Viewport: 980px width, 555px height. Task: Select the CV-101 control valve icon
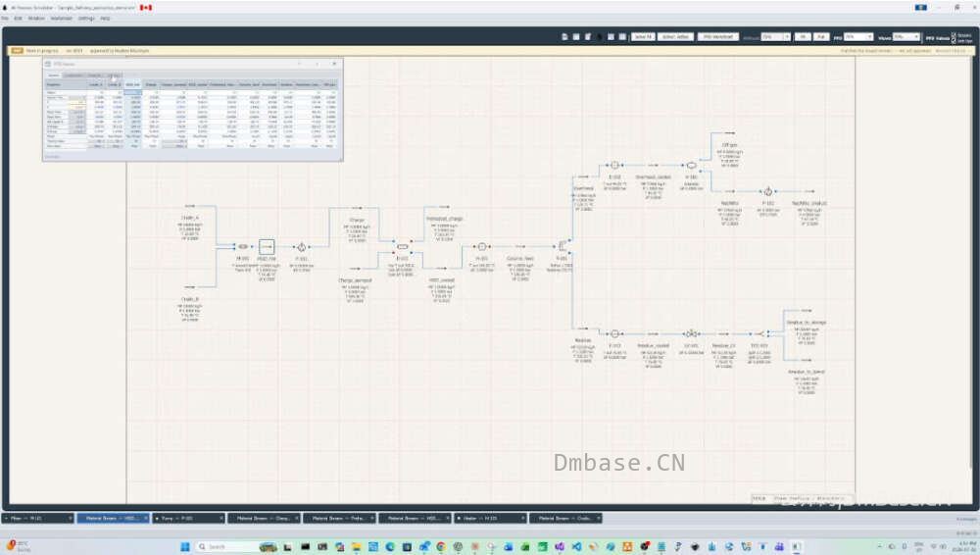tap(691, 334)
